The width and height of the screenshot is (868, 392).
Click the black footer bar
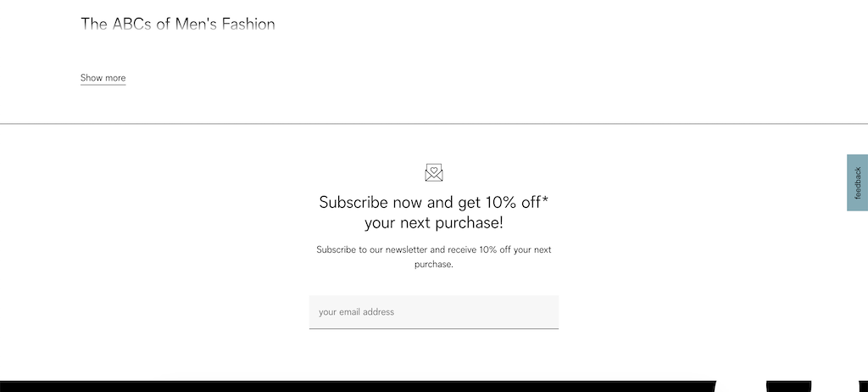[x=434, y=386]
